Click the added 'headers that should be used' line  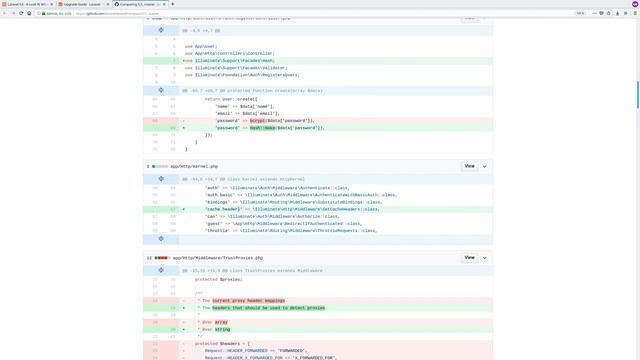point(318,308)
